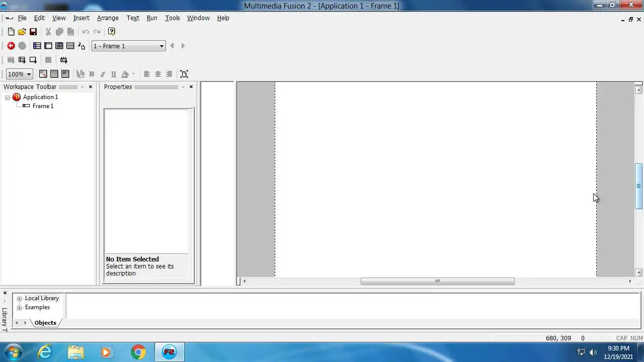The image size is (644, 362).
Task: Close the Properties panel
Action: click(191, 87)
